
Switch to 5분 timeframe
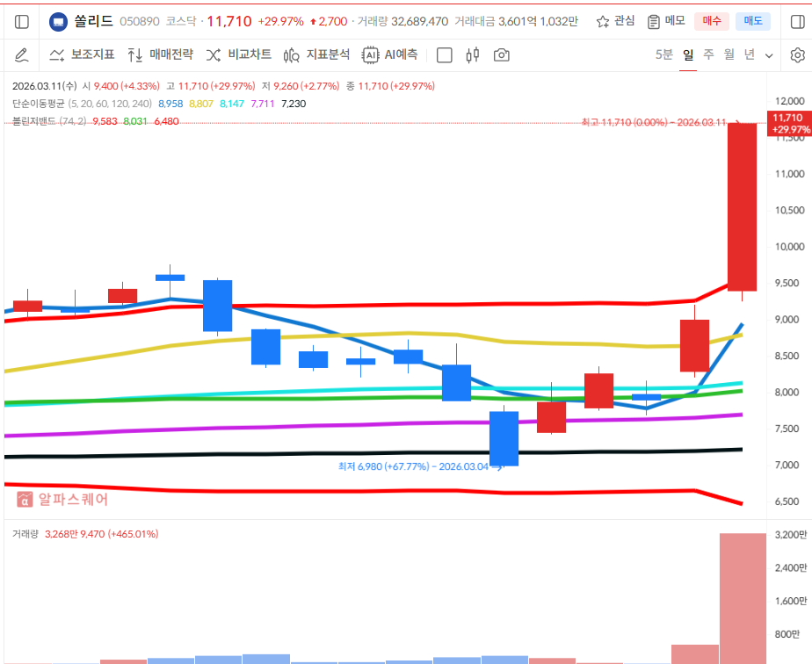(x=663, y=55)
